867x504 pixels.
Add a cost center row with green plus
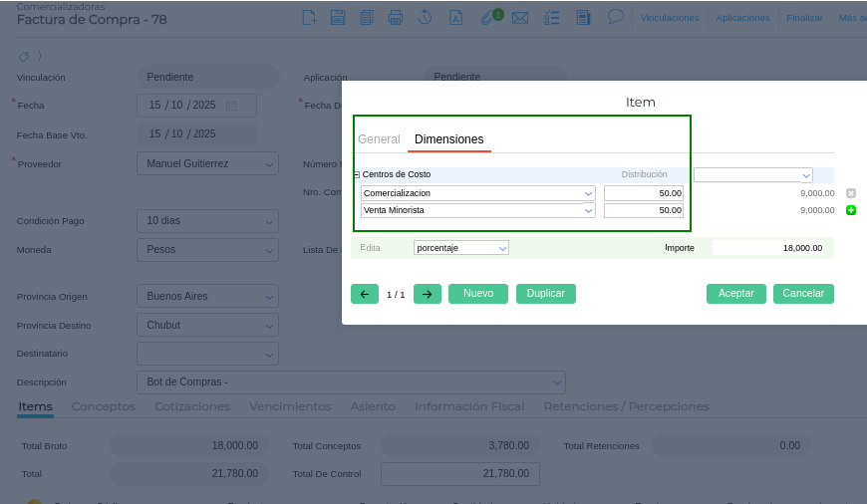(x=851, y=210)
